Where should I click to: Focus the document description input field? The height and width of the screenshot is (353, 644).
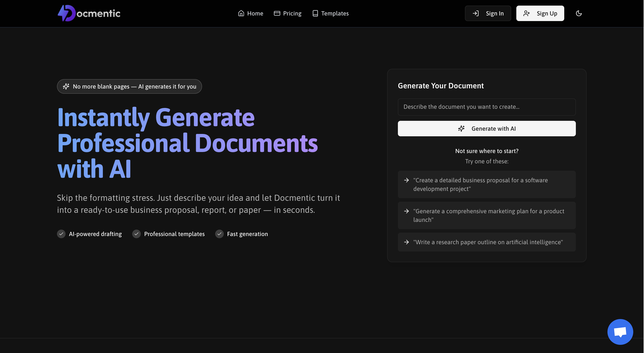486,107
